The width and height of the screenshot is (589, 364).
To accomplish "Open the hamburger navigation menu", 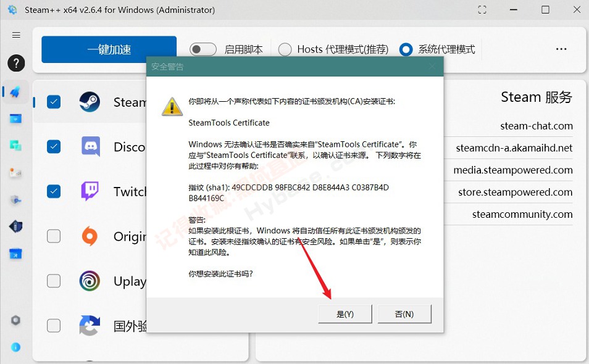I will point(16,35).
